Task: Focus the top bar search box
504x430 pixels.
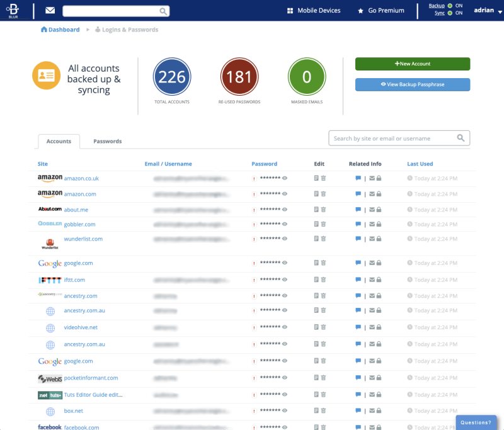Action: [x=116, y=11]
